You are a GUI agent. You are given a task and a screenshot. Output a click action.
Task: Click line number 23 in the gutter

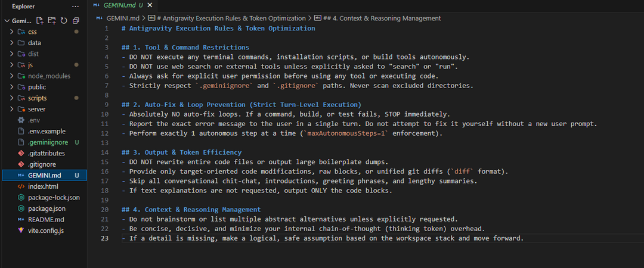point(106,238)
